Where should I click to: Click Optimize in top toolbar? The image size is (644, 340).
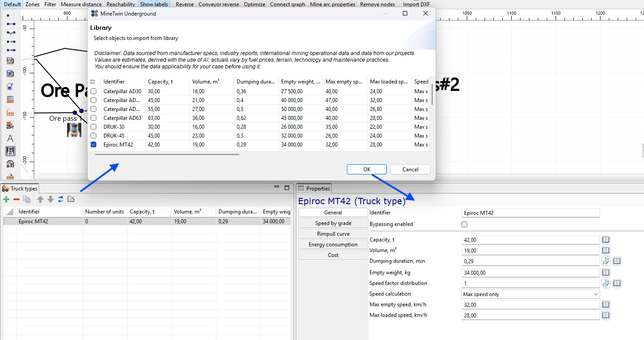(x=254, y=4)
